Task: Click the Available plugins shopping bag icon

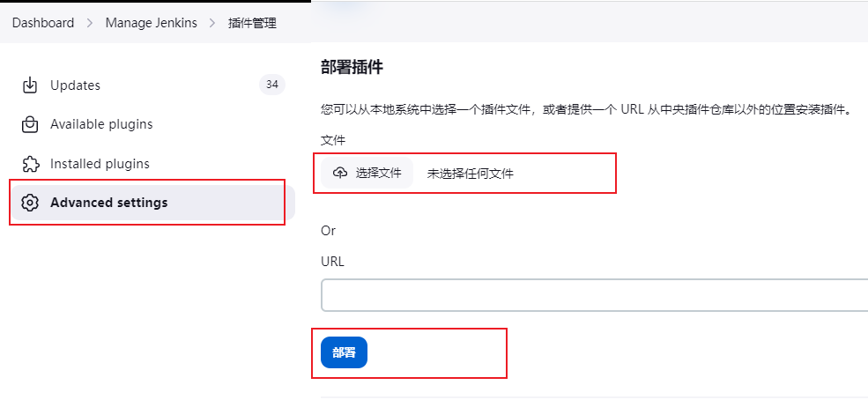Action: [x=29, y=124]
